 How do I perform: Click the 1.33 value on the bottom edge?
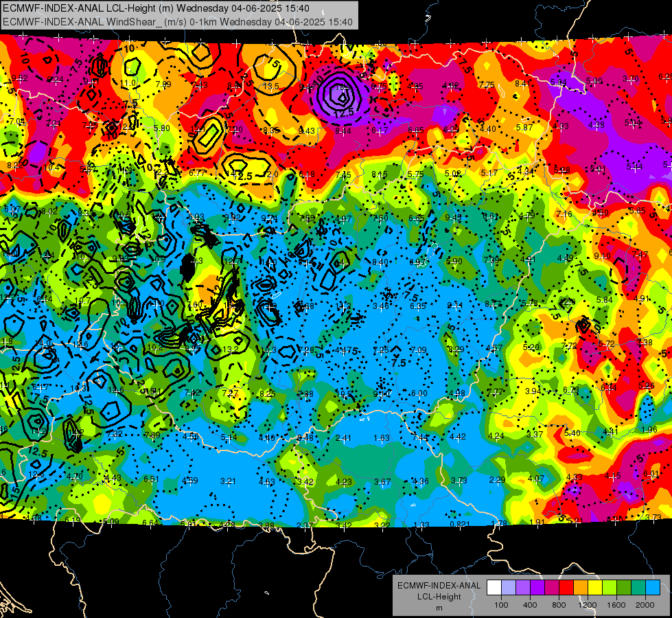tap(421, 525)
